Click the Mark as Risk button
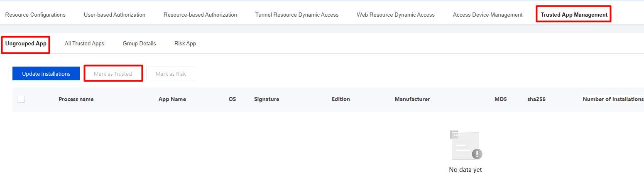Viewport: 644px width, 196px height. click(171, 74)
